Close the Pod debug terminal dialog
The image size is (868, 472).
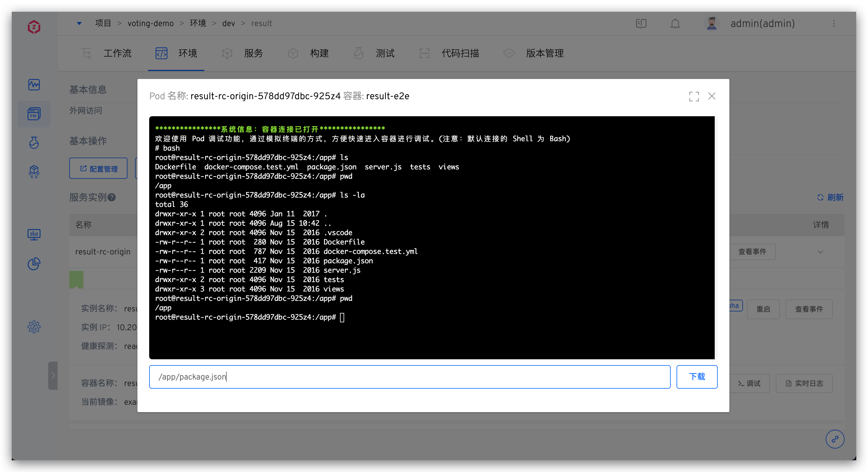[x=712, y=96]
